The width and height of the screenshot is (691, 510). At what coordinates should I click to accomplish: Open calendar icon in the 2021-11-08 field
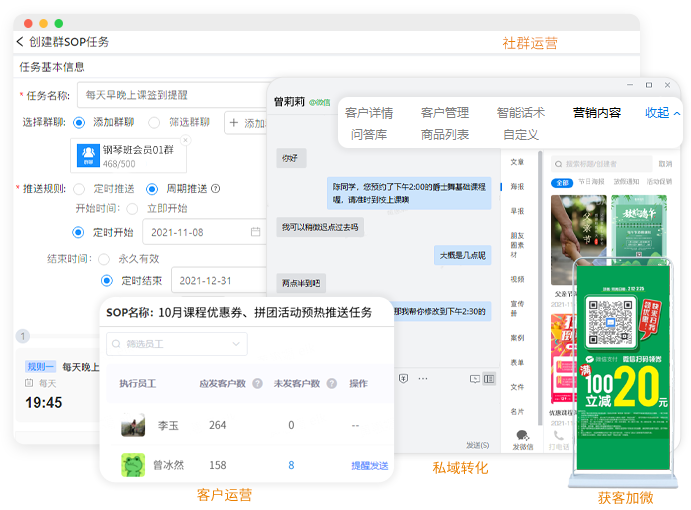pyautogui.click(x=256, y=232)
